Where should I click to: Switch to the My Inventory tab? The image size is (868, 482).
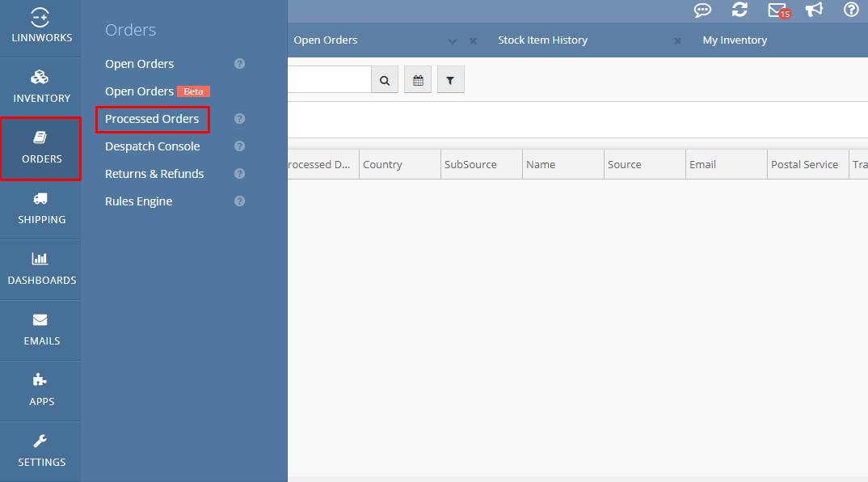point(735,40)
